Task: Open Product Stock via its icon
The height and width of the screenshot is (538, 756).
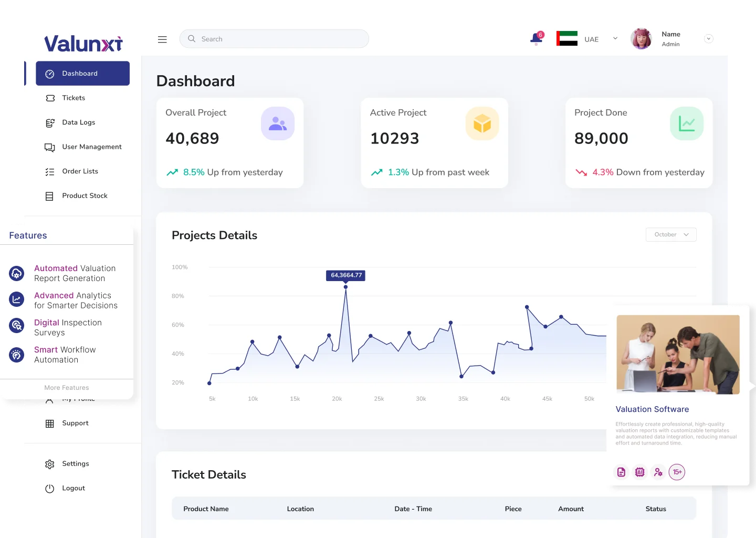Action: [49, 195]
